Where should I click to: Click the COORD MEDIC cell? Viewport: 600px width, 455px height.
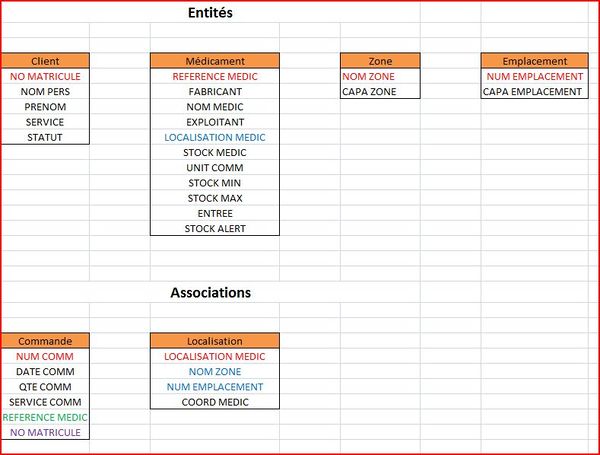tap(215, 402)
